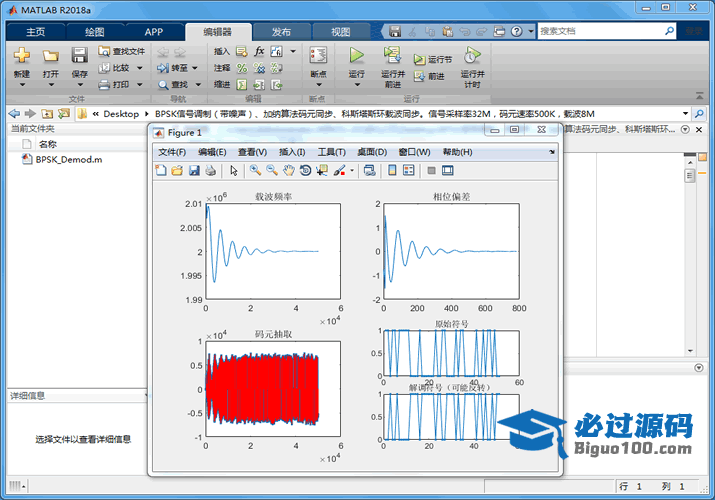Click the path search magnifier button
Screen dimensions: 715x500
click(x=699, y=113)
